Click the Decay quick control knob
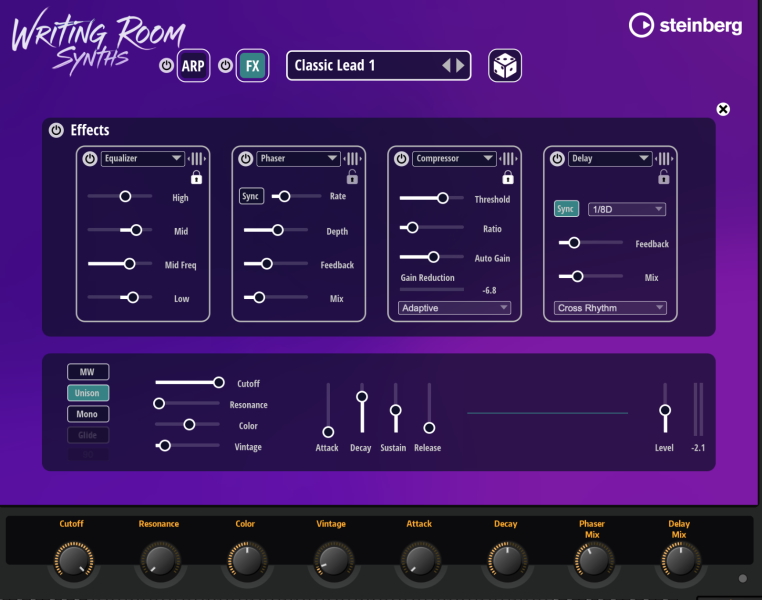762x600 pixels. coord(507,561)
